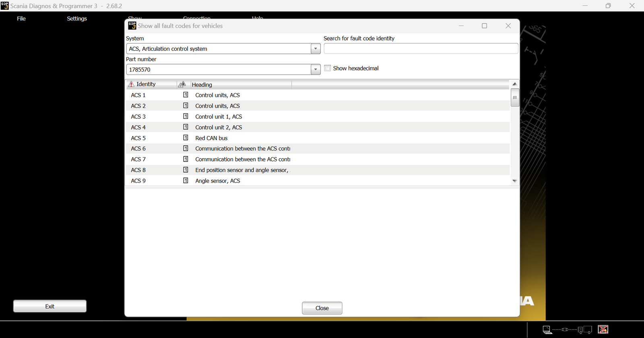644x338 pixels.
Task: Focus the Search for fault code identity field
Action: pyautogui.click(x=421, y=48)
